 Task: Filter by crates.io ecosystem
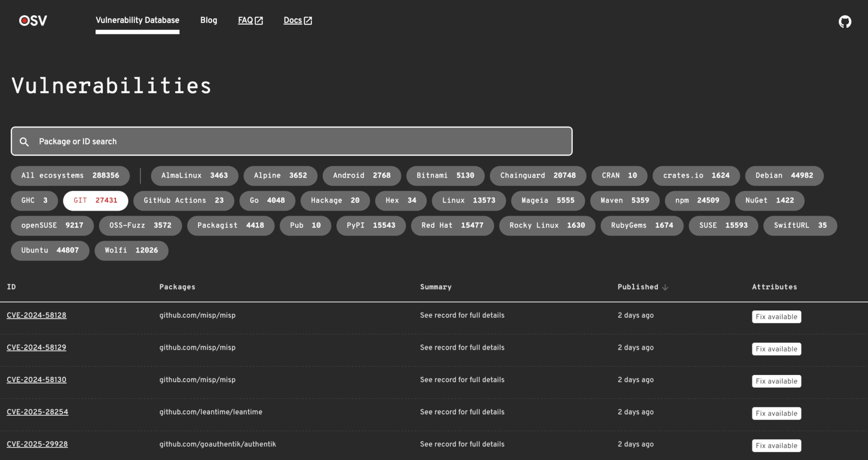pos(696,176)
